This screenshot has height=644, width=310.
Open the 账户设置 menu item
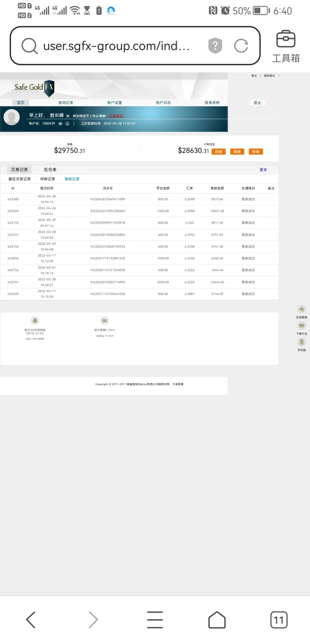coord(115,103)
